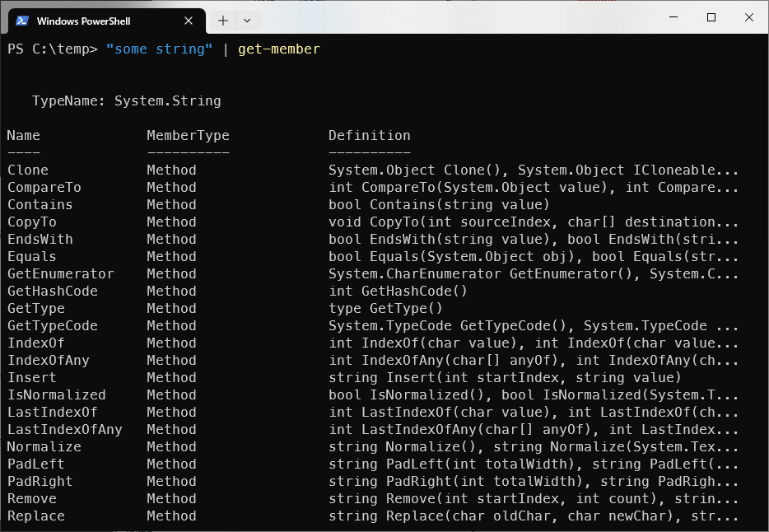This screenshot has width=769, height=532.
Task: Click the "bool Contains(string value)" definition
Action: click(440, 204)
